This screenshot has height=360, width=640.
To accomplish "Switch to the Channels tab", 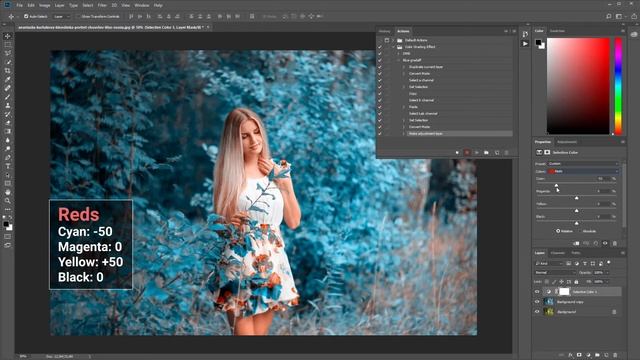I will click(x=558, y=253).
